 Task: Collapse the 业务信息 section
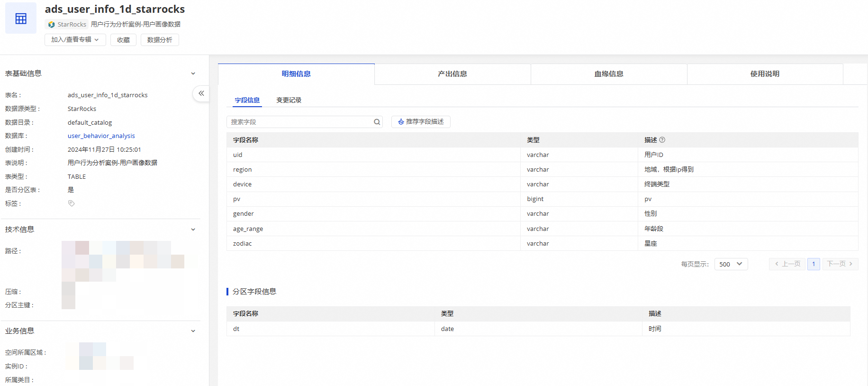pos(193,331)
